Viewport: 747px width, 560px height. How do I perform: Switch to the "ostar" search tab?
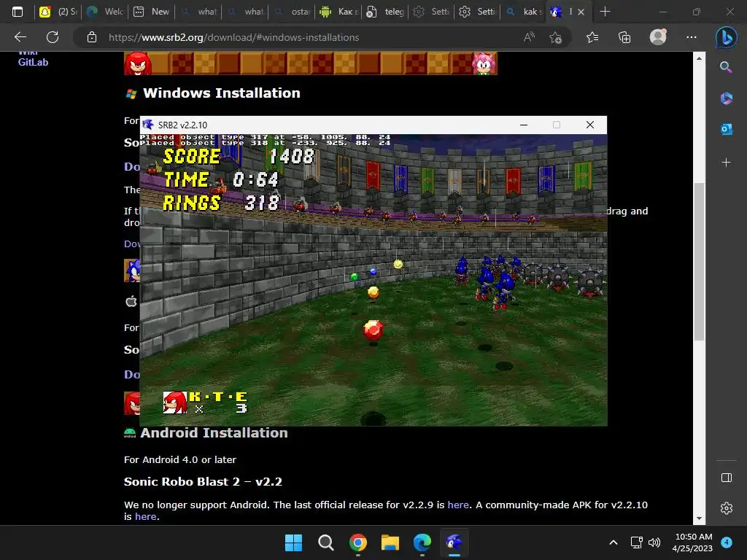click(292, 12)
